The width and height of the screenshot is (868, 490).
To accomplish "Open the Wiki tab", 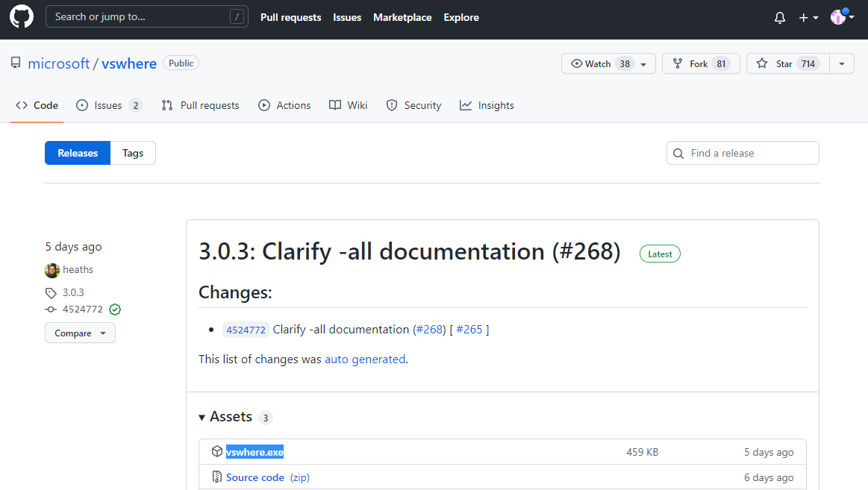I will [349, 105].
